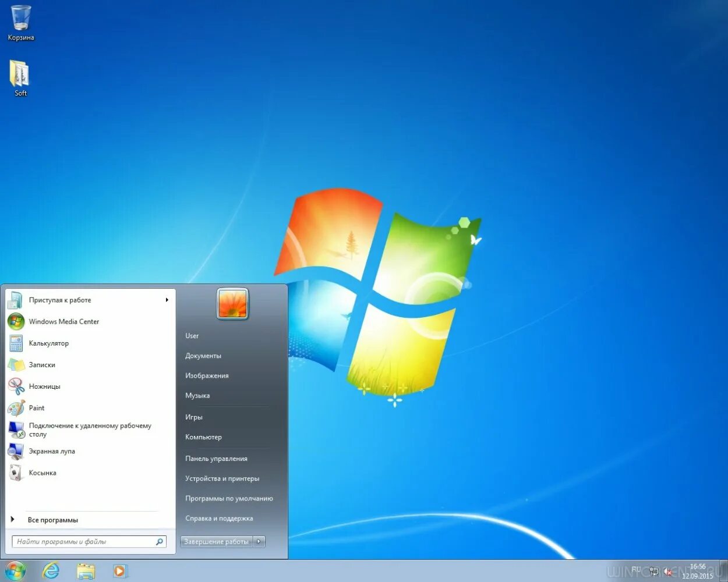This screenshot has height=582, width=728.
Task: Open Windows Media Player from the taskbar
Action: coord(121,570)
